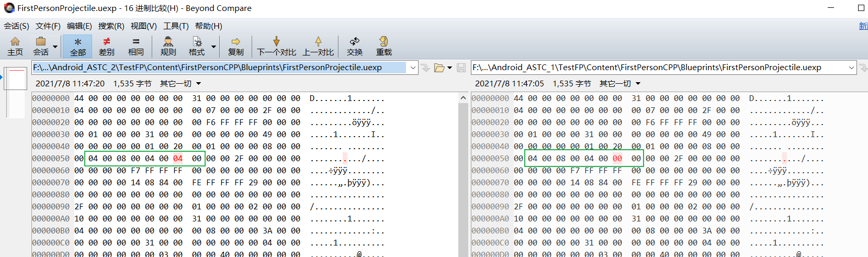Click the left pane vertical scrollbar up arrow
The height and width of the screenshot is (257, 868).
click(x=463, y=98)
